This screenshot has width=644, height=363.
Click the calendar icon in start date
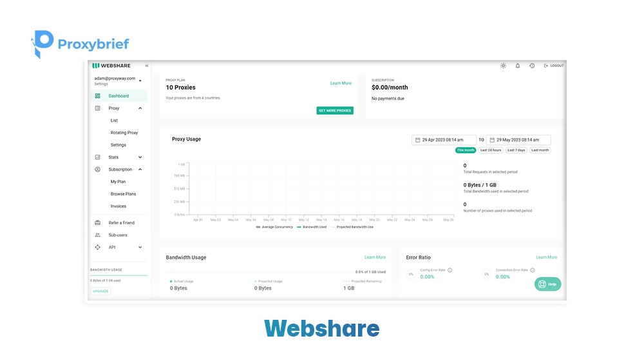pos(418,140)
